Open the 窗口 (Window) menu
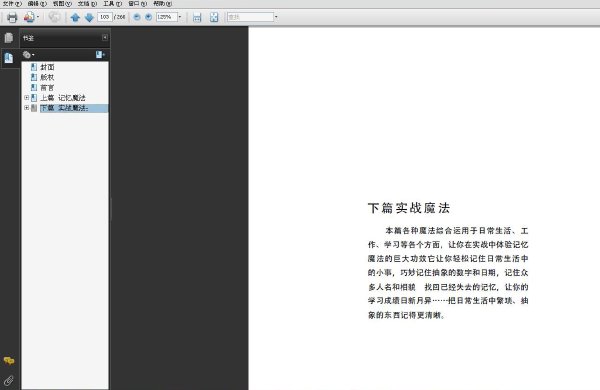Image resolution: width=600 pixels, height=390 pixels. [137, 3]
